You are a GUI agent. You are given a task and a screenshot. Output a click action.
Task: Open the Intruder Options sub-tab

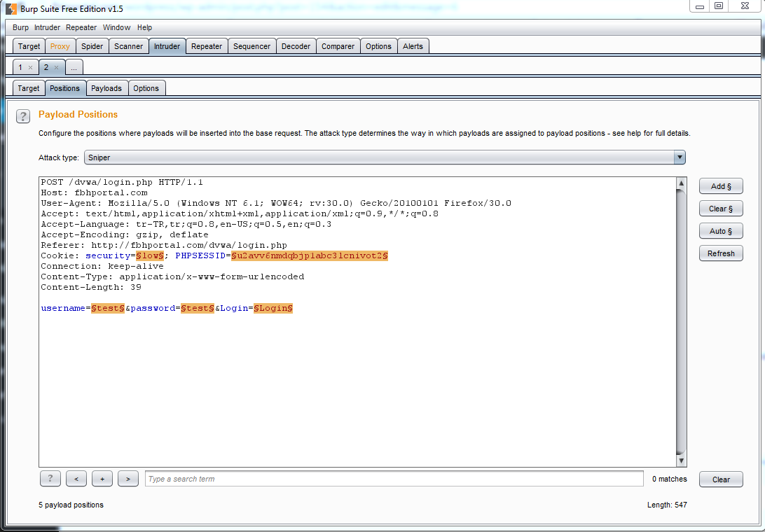point(146,88)
